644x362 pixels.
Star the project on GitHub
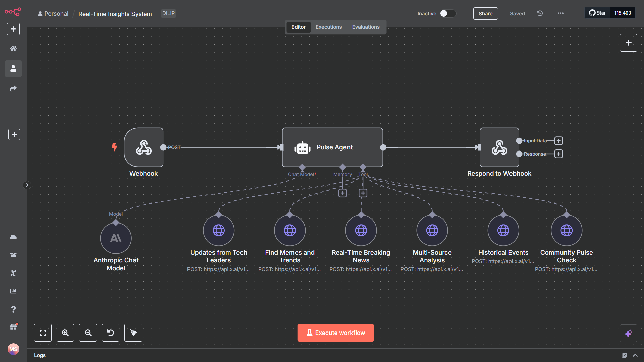tap(597, 13)
